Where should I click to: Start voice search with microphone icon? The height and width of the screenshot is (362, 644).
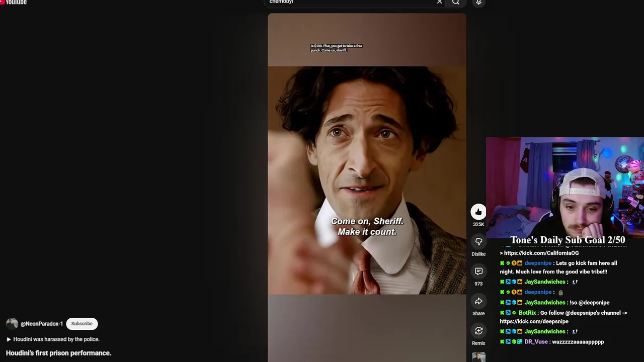pos(478,2)
